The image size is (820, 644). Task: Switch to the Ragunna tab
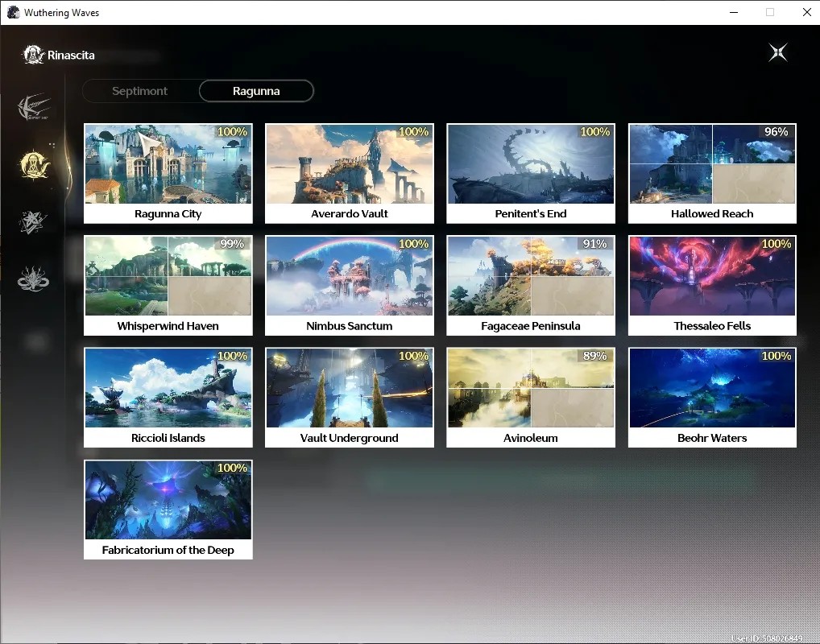[256, 91]
